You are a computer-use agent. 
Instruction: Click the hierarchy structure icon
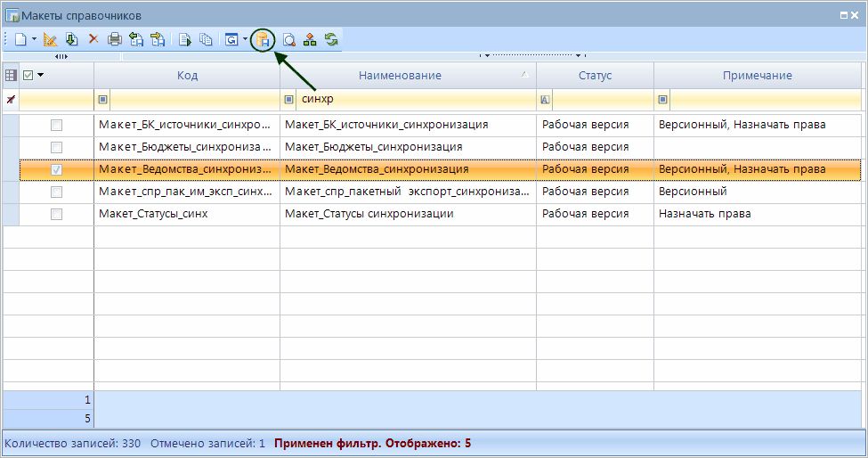point(310,39)
